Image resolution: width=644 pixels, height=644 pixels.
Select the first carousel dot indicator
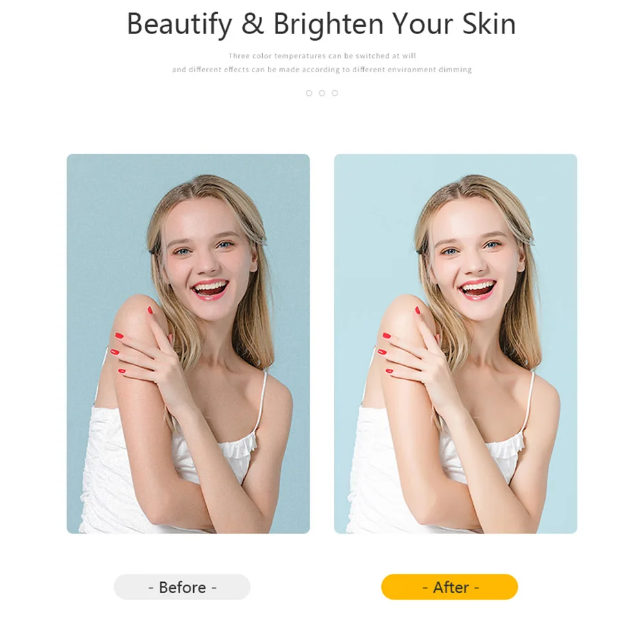pos(309,93)
